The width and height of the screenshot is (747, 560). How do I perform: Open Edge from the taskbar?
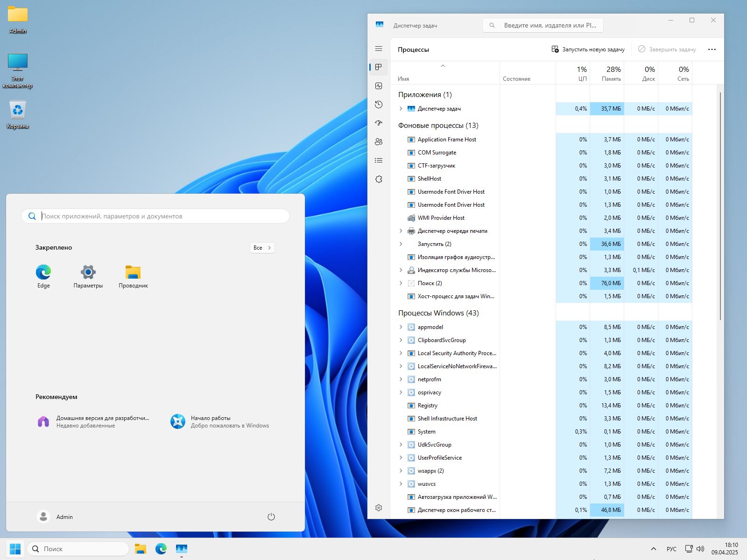coord(161,549)
